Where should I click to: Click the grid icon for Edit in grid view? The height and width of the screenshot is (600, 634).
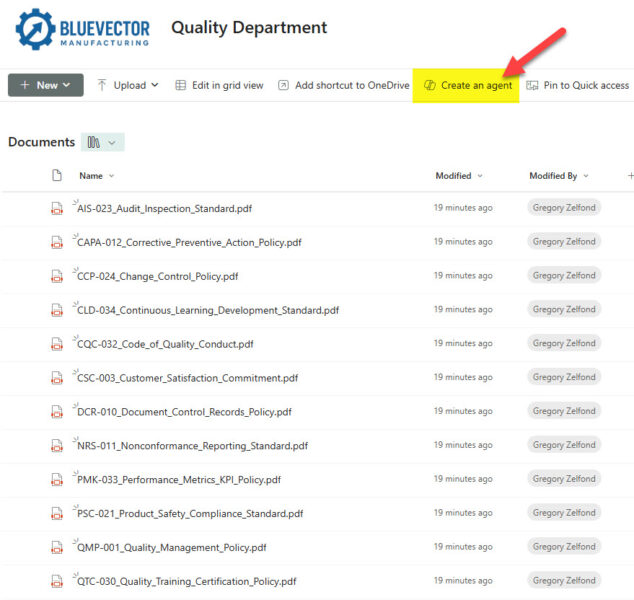[180, 85]
